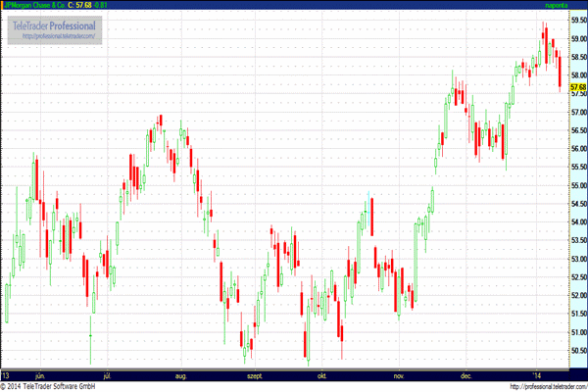The height and width of the screenshot is (392, 588).
Task: Click the 2014 TeleTrader Software GmbH copyright
Action: point(48,386)
